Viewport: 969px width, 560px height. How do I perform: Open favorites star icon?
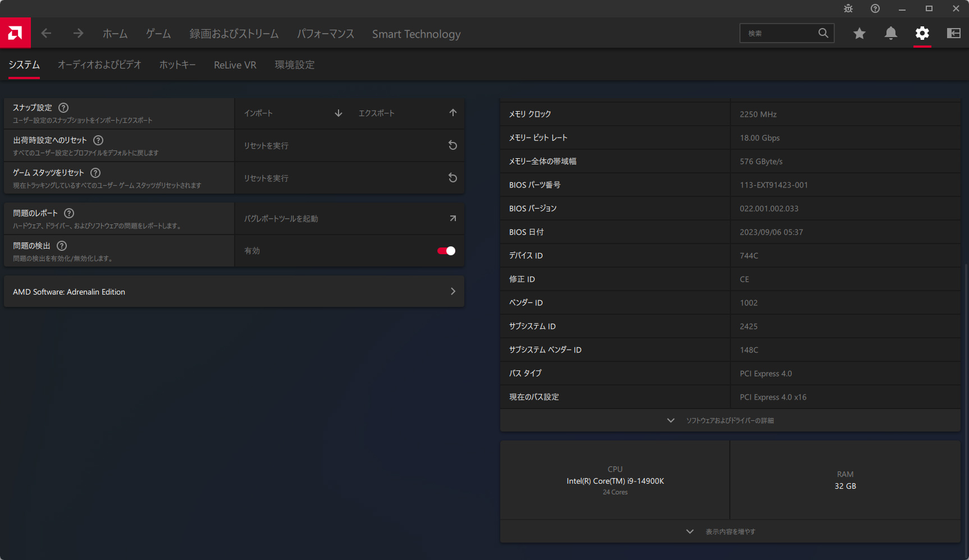859,34
